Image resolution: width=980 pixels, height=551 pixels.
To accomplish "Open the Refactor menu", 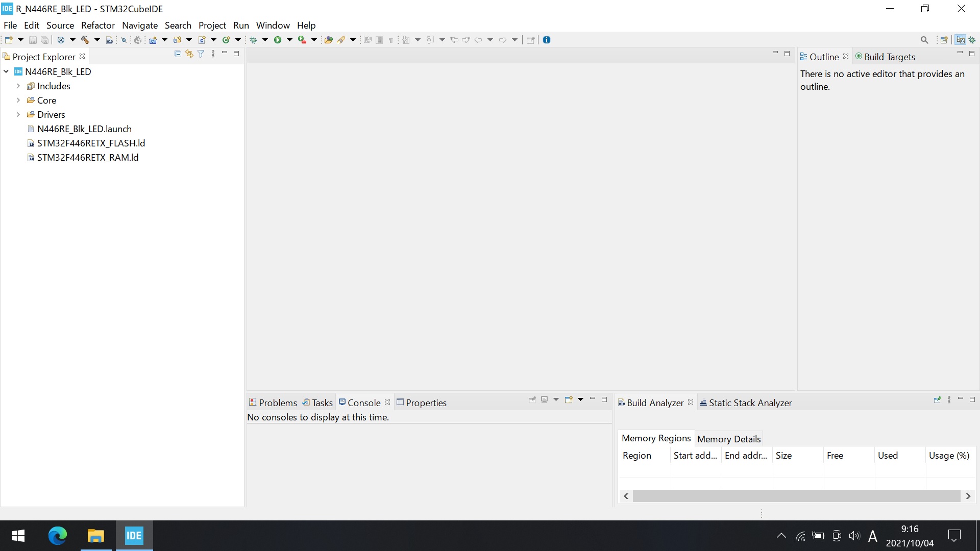I will tap(98, 25).
